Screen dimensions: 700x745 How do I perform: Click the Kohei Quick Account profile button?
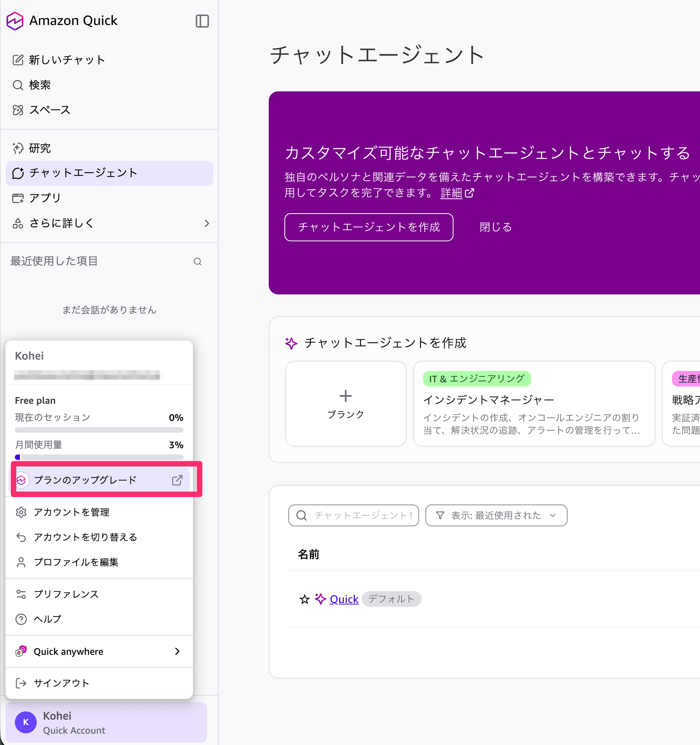(x=106, y=722)
